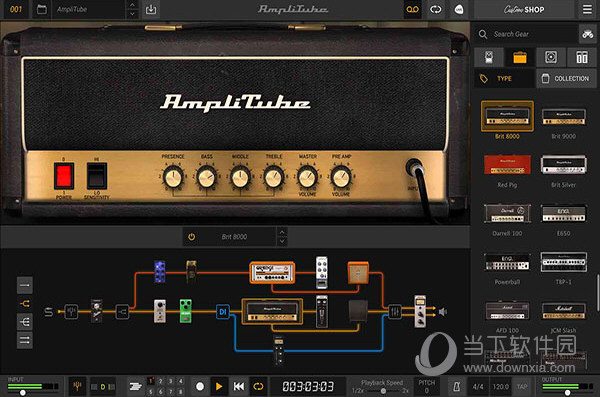Toggle the input D mode indicator

103,387
